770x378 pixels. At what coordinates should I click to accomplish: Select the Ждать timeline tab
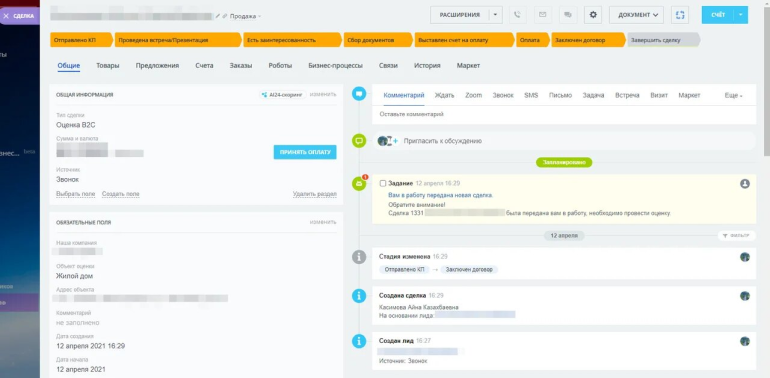click(444, 95)
